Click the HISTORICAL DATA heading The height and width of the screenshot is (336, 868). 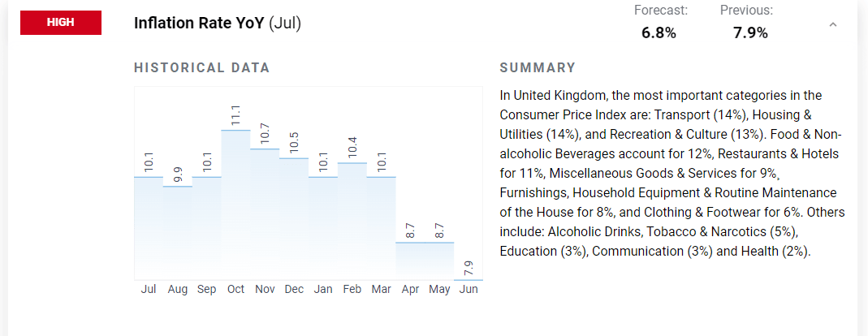(x=202, y=68)
